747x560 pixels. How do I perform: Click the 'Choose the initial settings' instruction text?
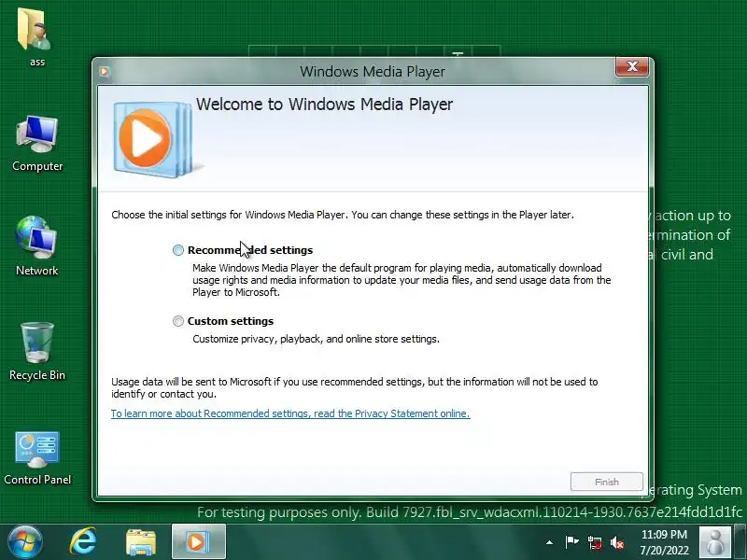(343, 215)
